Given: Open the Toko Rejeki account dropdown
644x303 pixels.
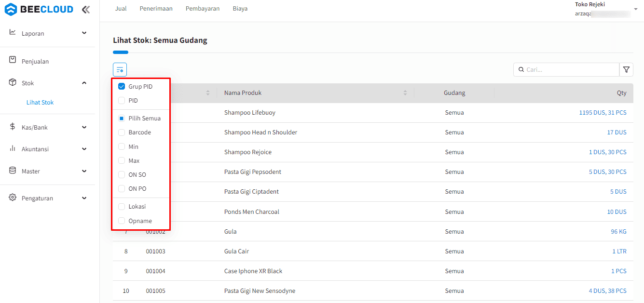Looking at the screenshot, I should coord(635,9).
